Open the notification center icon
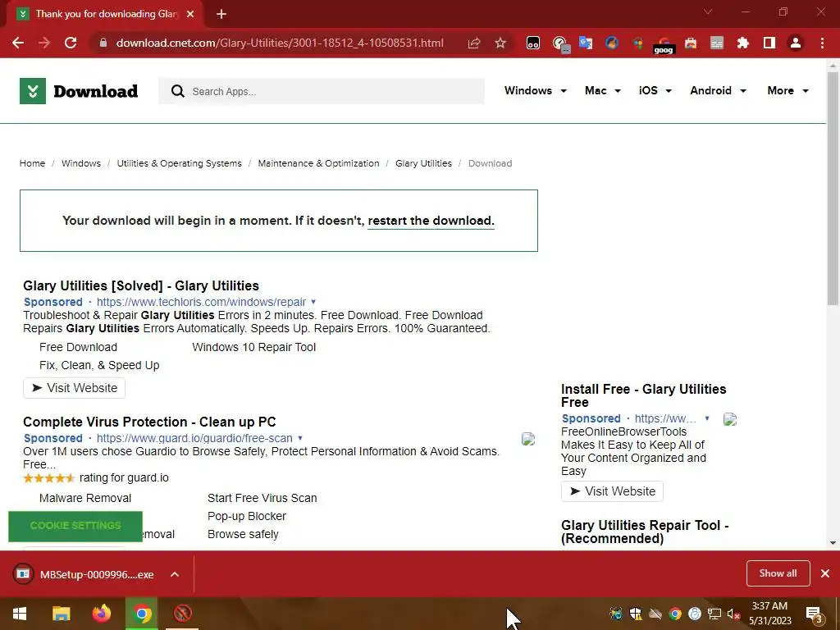The width and height of the screenshot is (840, 630). coord(814,614)
